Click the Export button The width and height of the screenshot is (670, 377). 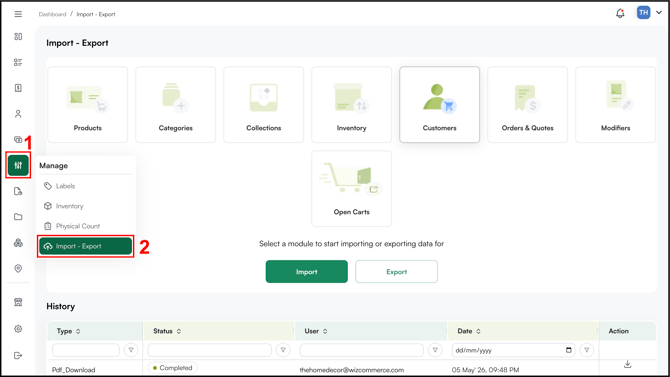[397, 271]
